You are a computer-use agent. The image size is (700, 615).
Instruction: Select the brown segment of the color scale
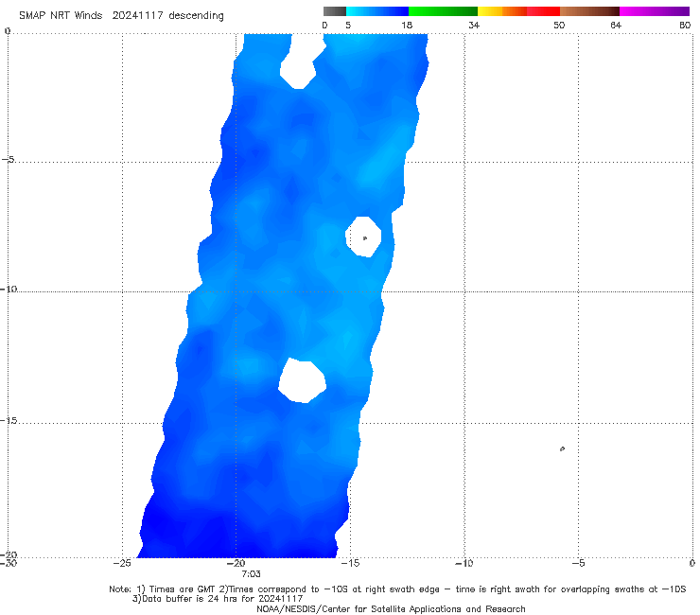(589, 11)
